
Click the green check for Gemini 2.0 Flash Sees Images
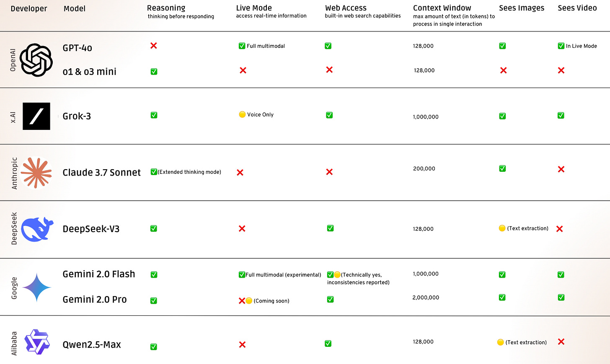(x=502, y=275)
